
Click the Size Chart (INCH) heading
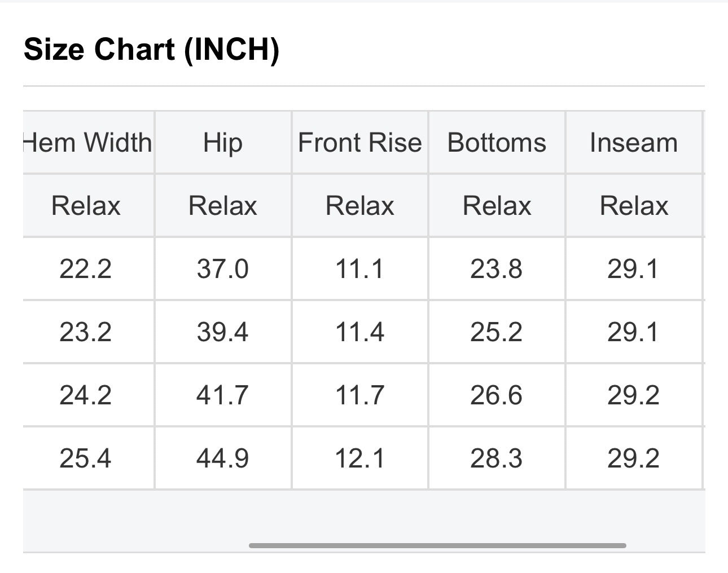tap(151, 49)
